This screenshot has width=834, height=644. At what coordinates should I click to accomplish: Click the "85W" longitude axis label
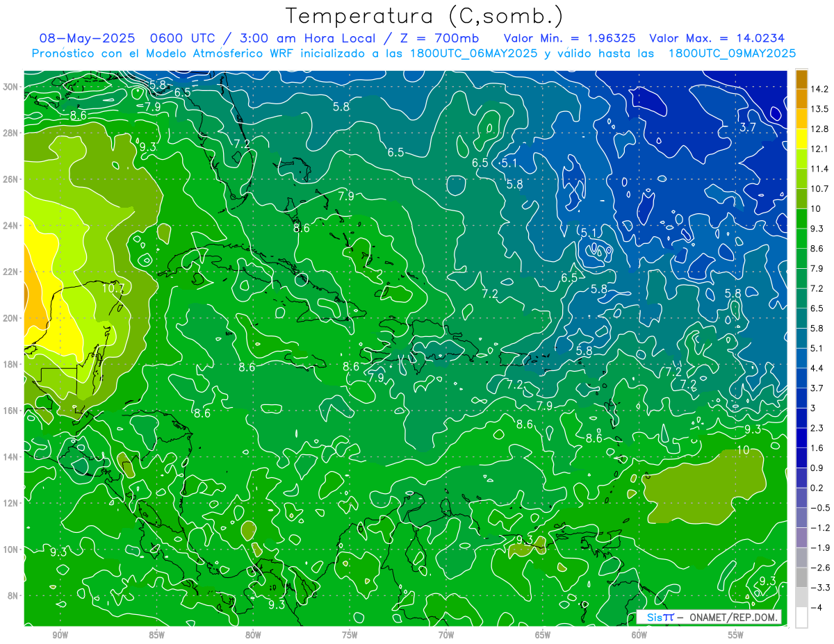(156, 635)
